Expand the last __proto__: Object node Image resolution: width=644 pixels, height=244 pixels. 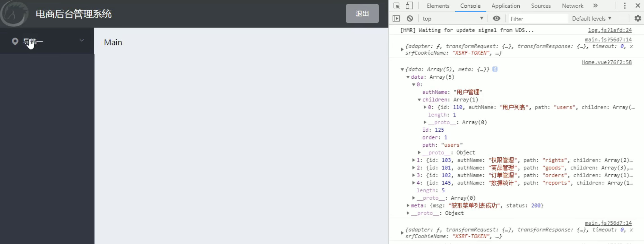[x=408, y=213]
